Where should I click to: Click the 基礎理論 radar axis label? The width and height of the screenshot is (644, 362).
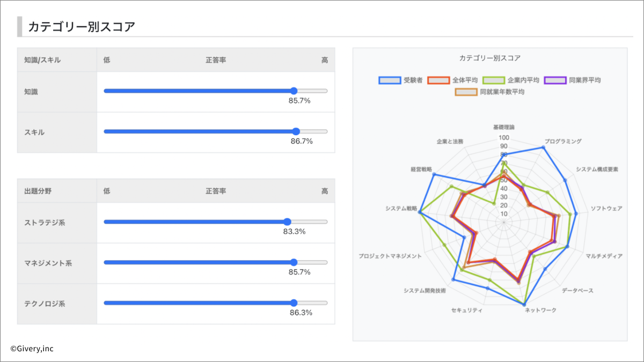click(503, 128)
